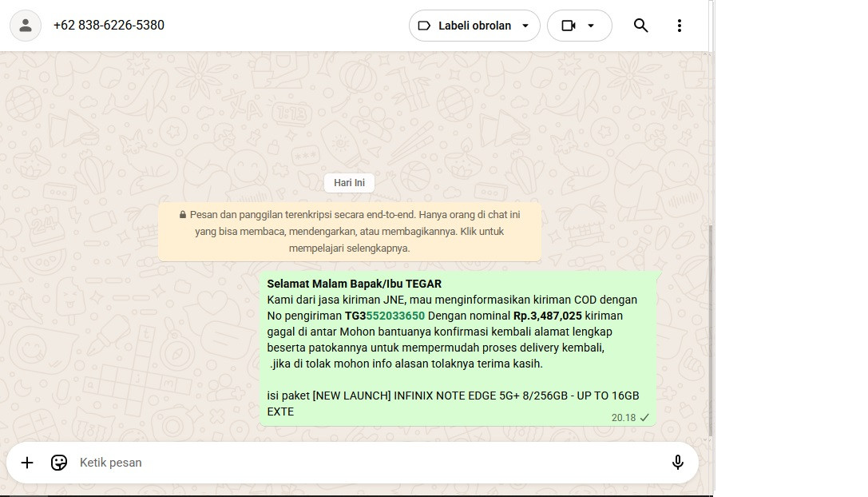
Task: Focus the Ketik pesan message field
Action: tap(371, 463)
